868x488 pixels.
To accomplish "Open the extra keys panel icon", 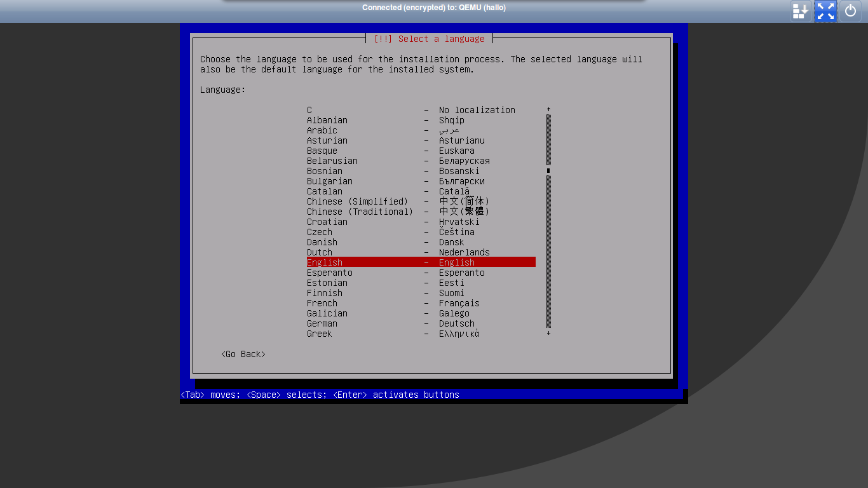I will [x=801, y=11].
